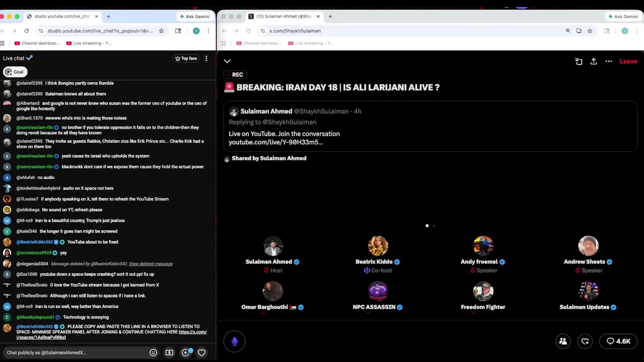Click the pop-out/dock icon in Space header
644x362 pixels.
[x=579, y=61]
